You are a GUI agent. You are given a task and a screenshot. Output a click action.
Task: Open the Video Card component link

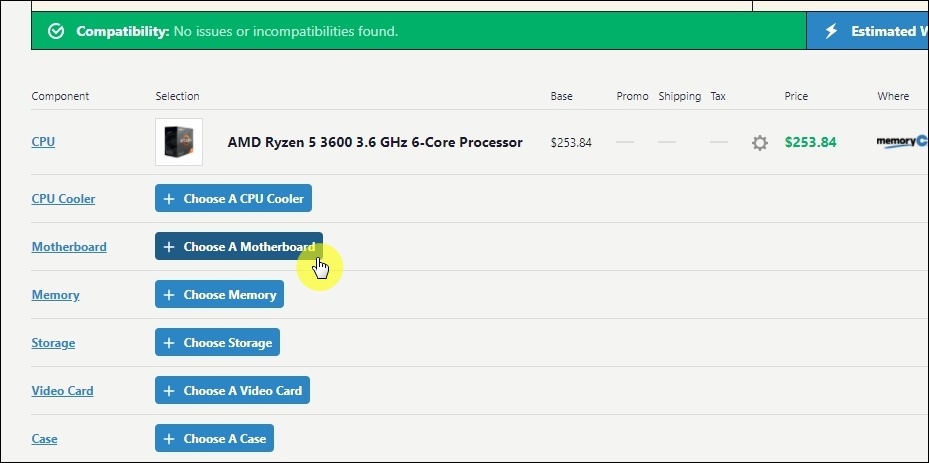62,391
